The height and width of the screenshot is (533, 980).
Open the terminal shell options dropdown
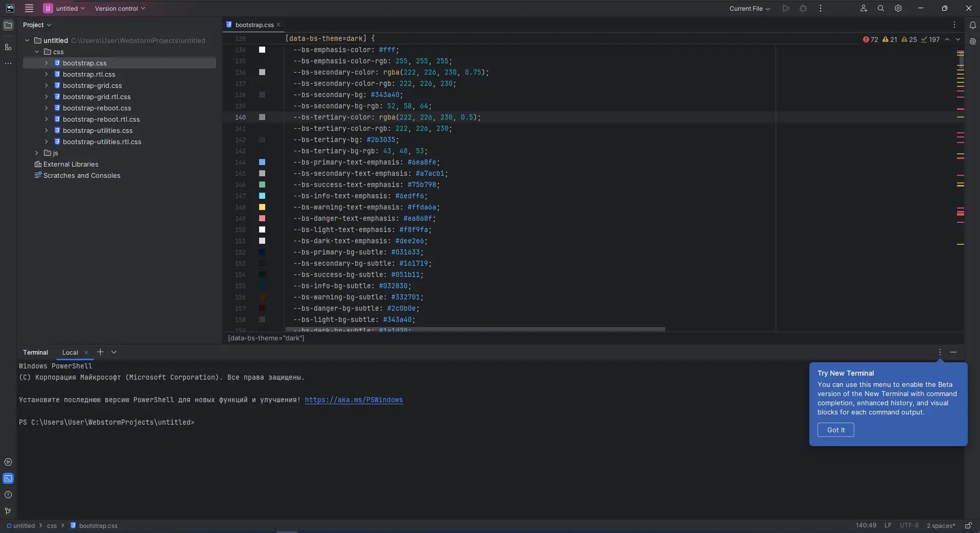(114, 352)
